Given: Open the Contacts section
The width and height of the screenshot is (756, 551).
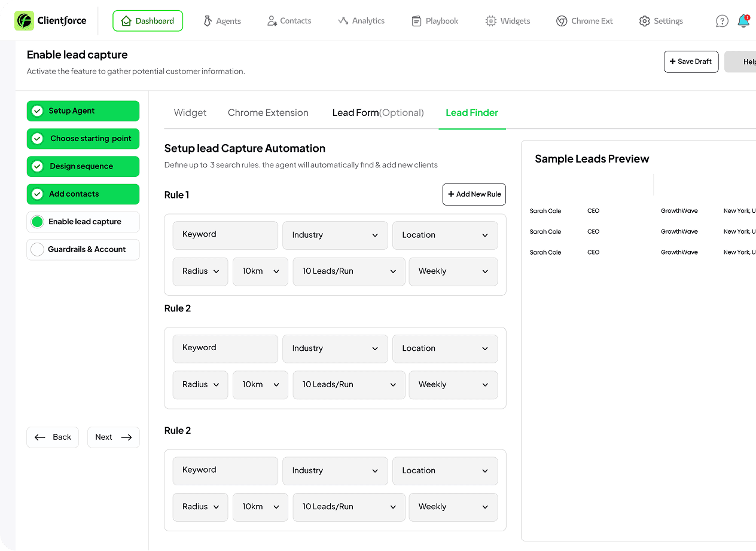Looking at the screenshot, I should pyautogui.click(x=289, y=21).
